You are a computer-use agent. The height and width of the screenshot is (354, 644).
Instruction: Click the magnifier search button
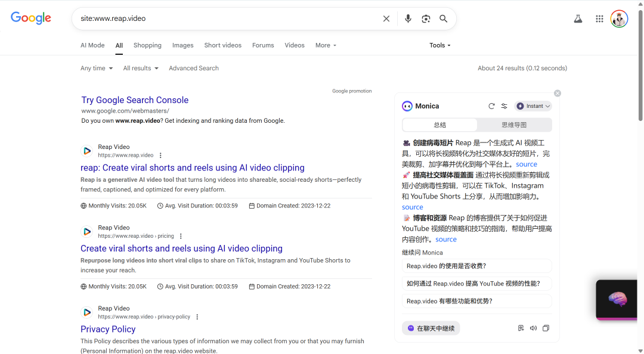pyautogui.click(x=444, y=18)
